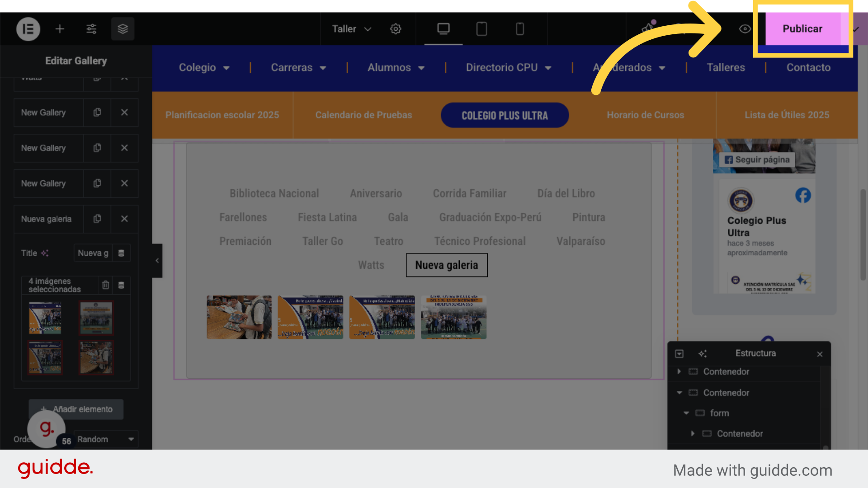The image size is (868, 488).
Task: Click the Añadir elemento button
Action: (76, 409)
